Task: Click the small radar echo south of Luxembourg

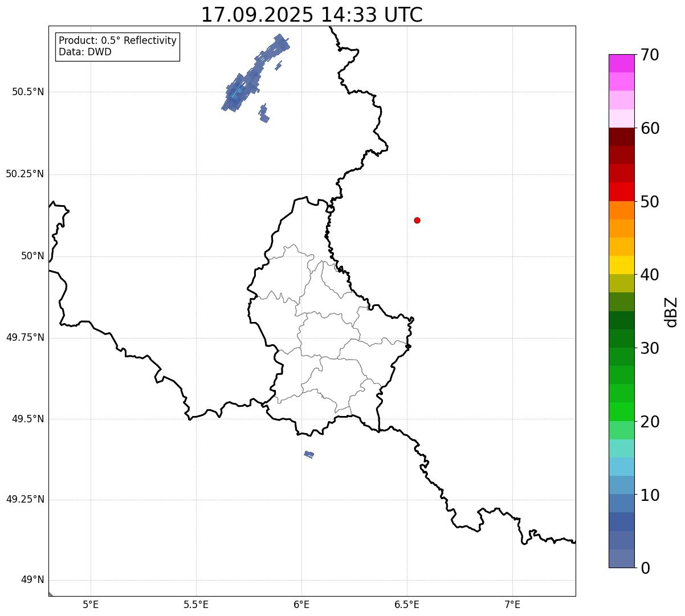Action: [309, 454]
